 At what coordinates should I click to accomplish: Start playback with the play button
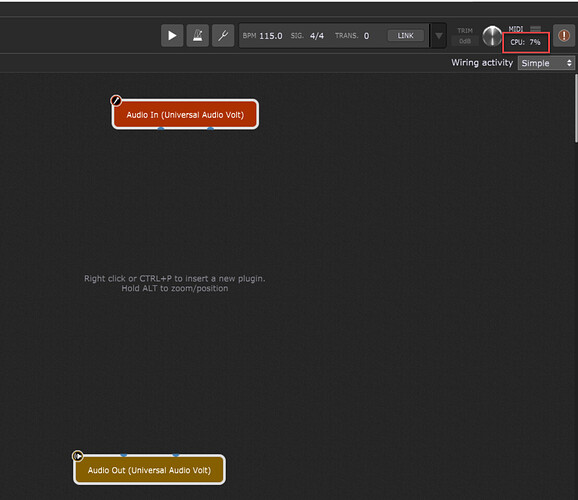click(x=172, y=36)
